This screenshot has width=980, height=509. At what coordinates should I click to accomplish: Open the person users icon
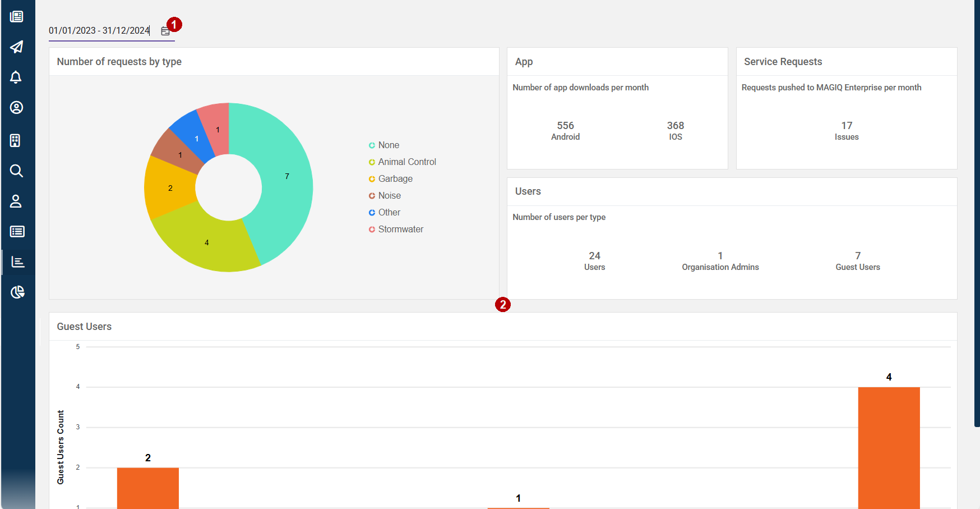point(16,201)
